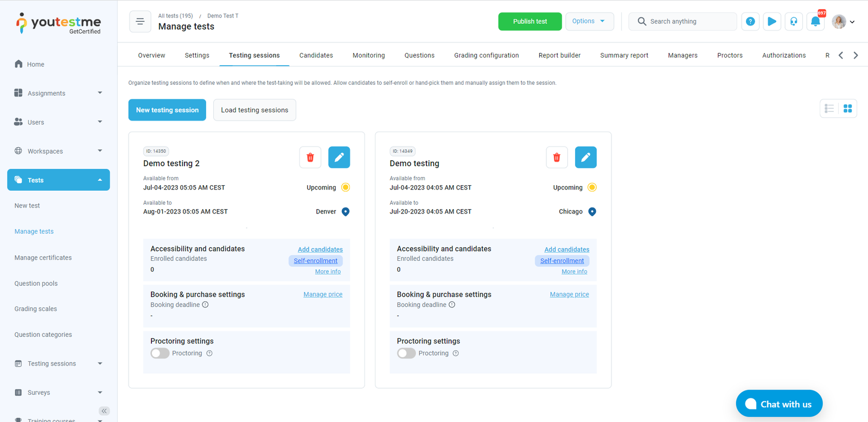This screenshot has height=422, width=868.
Task: Open the headset support icon
Action: tap(794, 22)
